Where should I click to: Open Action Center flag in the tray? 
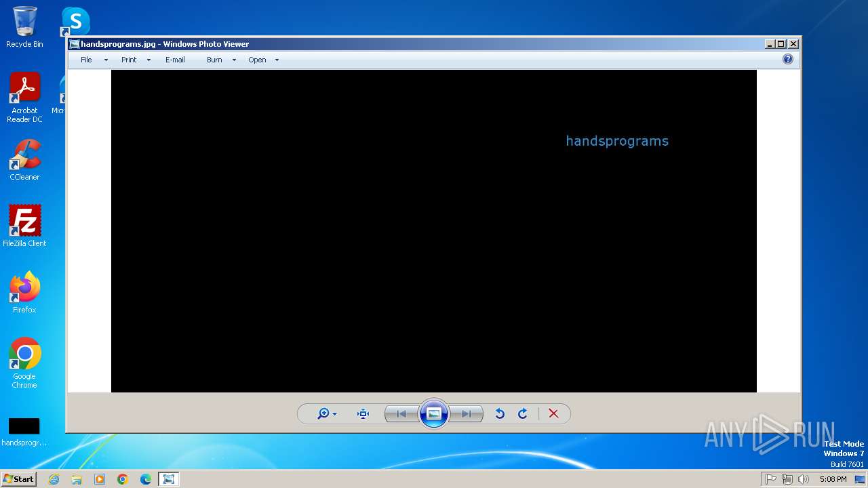[x=770, y=479]
